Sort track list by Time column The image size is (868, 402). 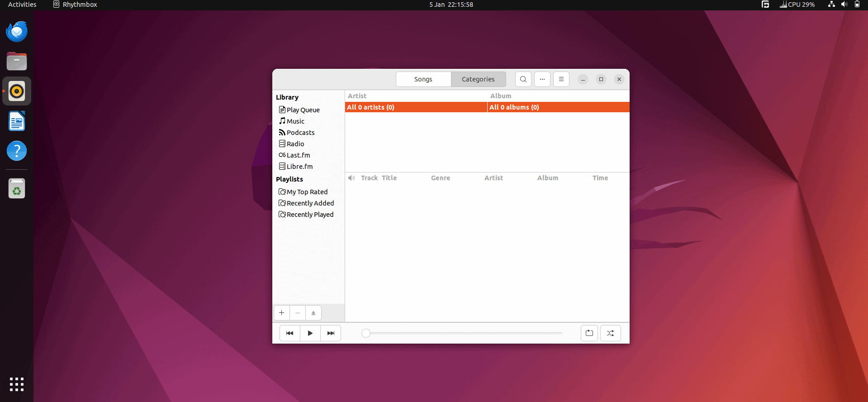[600, 178]
